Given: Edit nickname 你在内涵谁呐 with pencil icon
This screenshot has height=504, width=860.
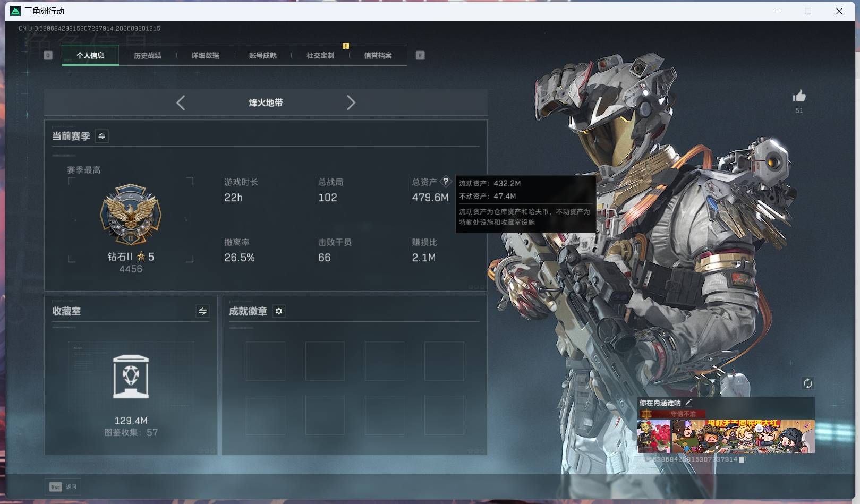Looking at the screenshot, I should [x=688, y=403].
